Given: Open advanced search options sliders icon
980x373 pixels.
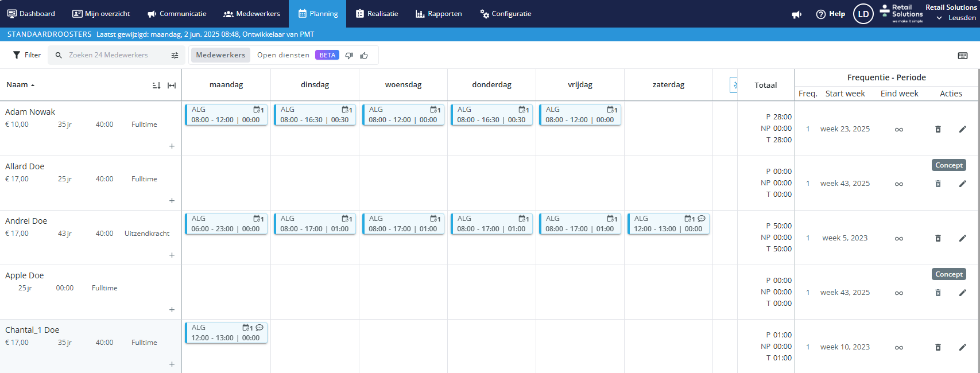Looking at the screenshot, I should [x=175, y=55].
